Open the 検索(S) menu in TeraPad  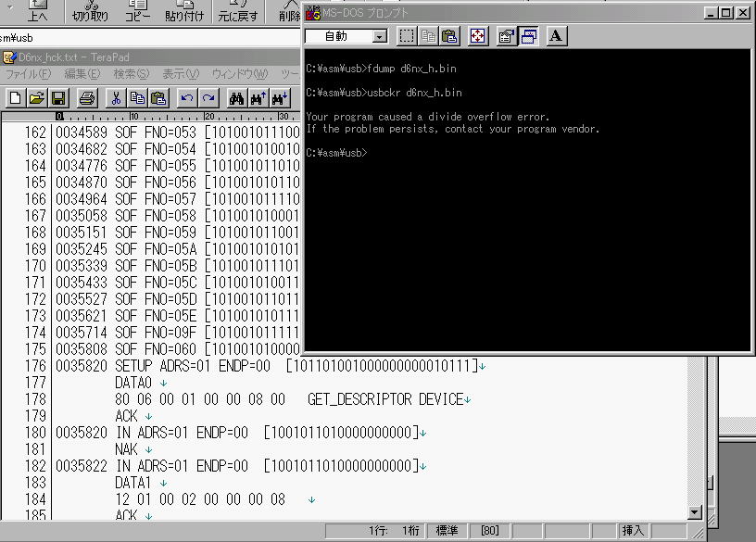pos(131,74)
